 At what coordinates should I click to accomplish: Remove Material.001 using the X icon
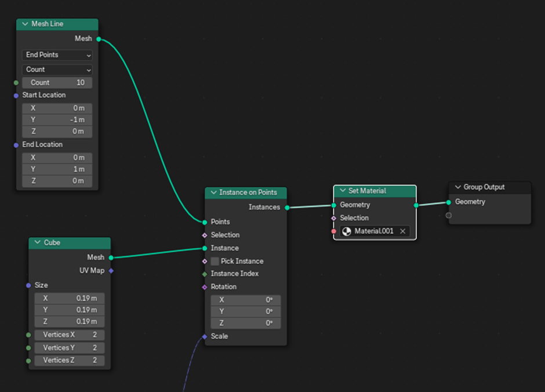pos(403,231)
